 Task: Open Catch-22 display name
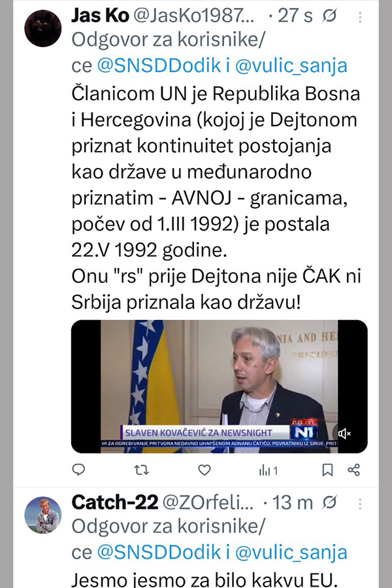pyautogui.click(x=114, y=502)
